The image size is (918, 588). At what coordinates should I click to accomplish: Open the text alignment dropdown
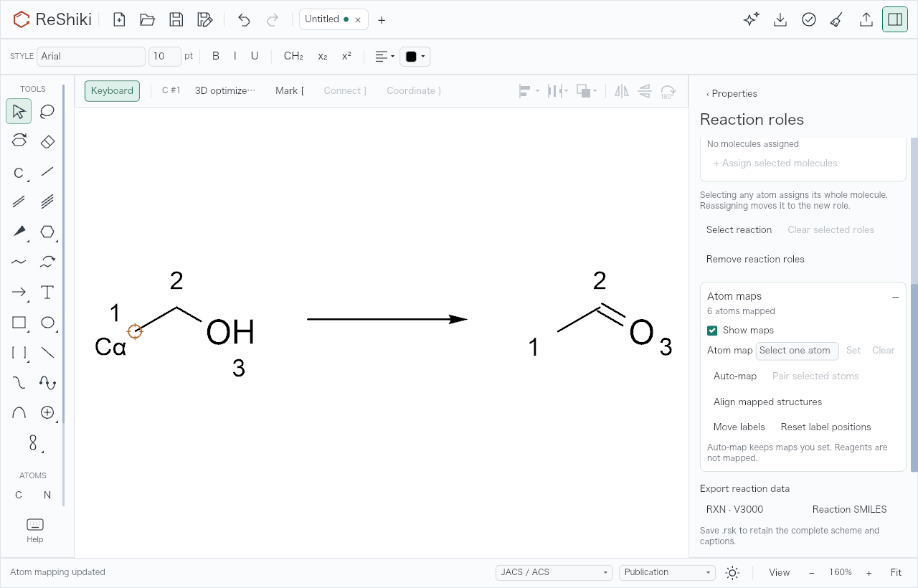click(385, 57)
